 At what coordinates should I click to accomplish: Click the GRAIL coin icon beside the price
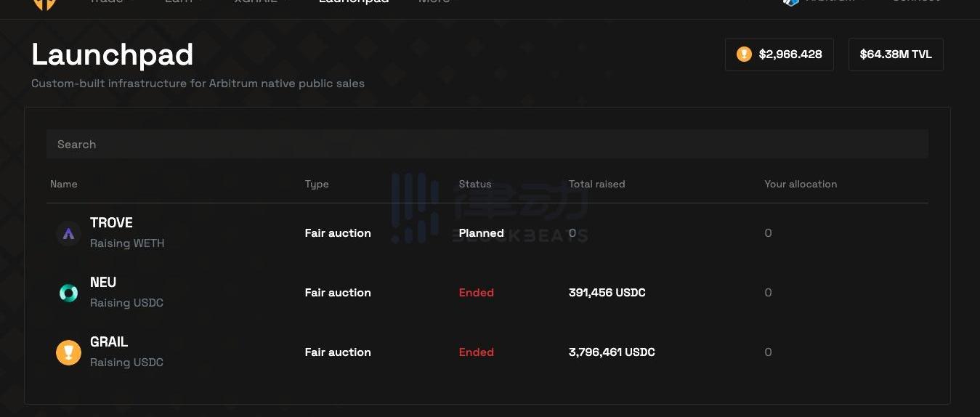744,54
